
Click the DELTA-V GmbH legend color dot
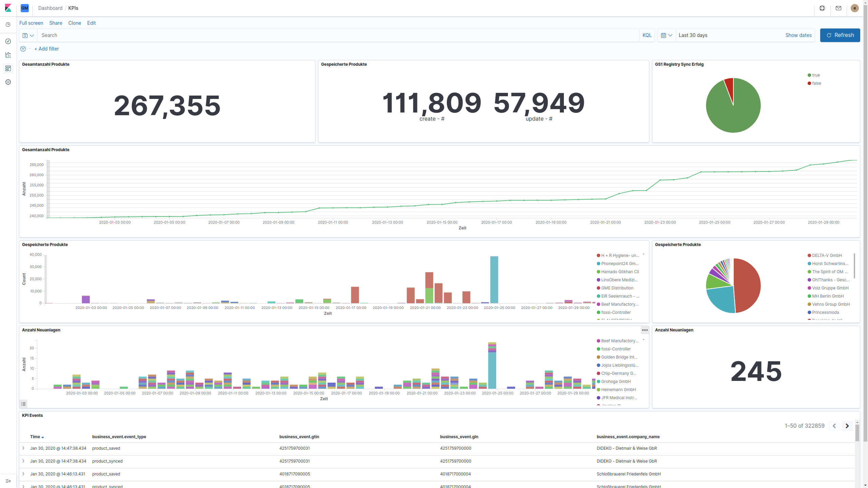pyautogui.click(x=809, y=255)
